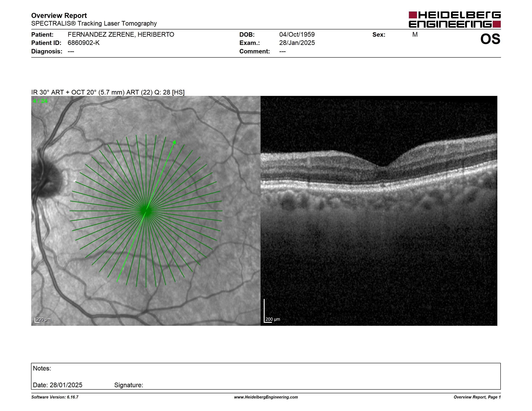Click the OS eye laterality label
The image size is (532, 411).
tap(490, 39)
